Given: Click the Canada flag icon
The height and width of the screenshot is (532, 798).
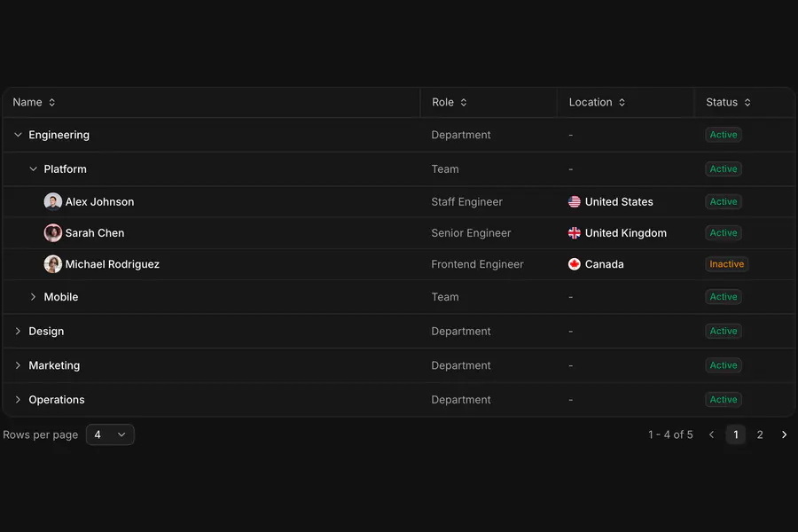Looking at the screenshot, I should coord(574,264).
